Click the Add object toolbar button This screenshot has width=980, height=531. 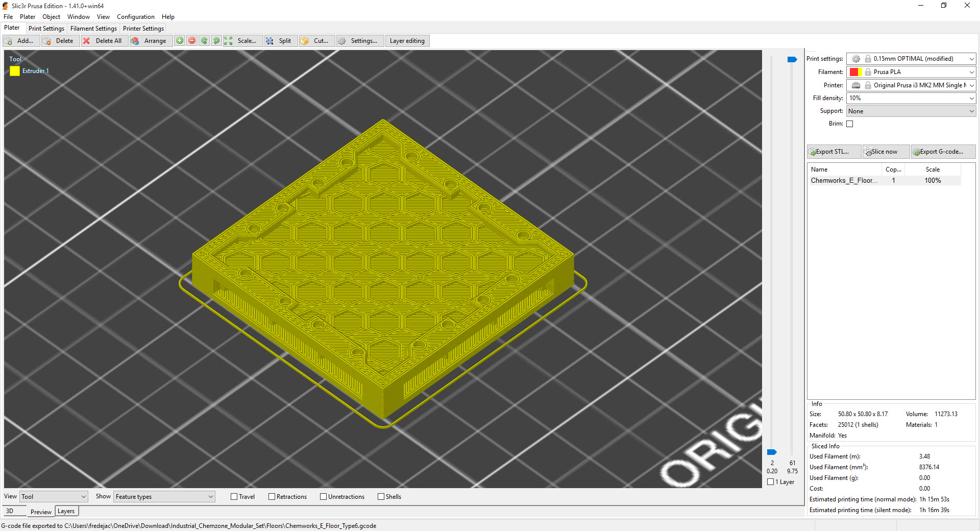(21, 41)
